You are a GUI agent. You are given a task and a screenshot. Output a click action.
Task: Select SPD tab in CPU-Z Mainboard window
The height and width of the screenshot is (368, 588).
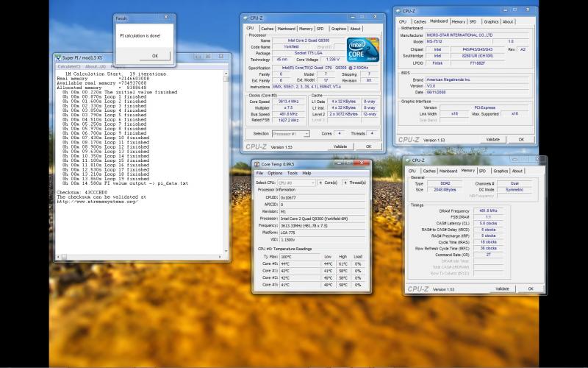pos(473,22)
